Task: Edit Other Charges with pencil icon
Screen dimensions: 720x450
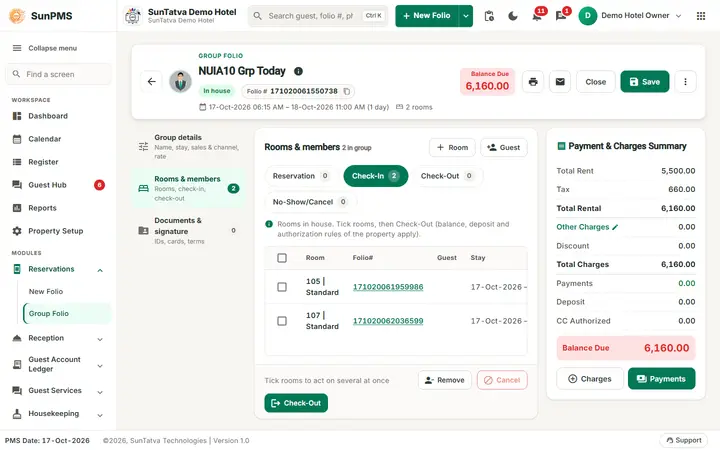Action: (x=615, y=227)
